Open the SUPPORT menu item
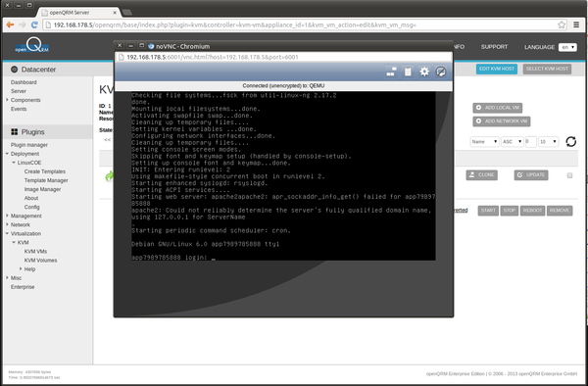The image size is (588, 386). (494, 47)
